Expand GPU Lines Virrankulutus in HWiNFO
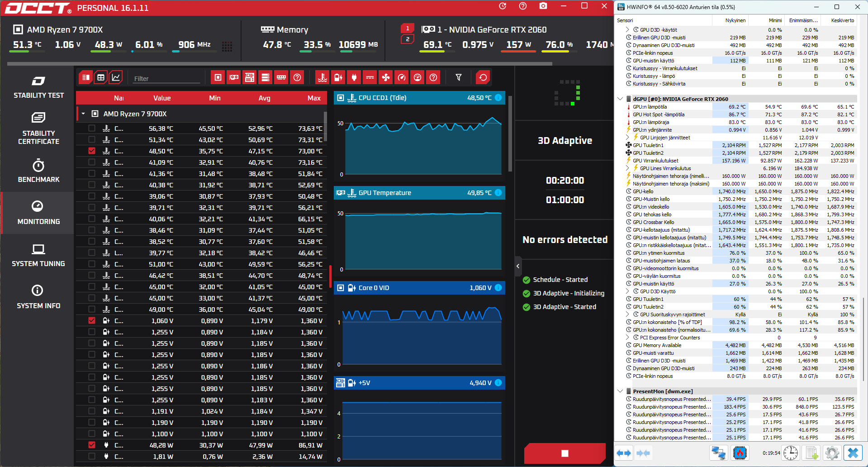Image resolution: width=868 pixels, height=467 pixels. pos(628,168)
